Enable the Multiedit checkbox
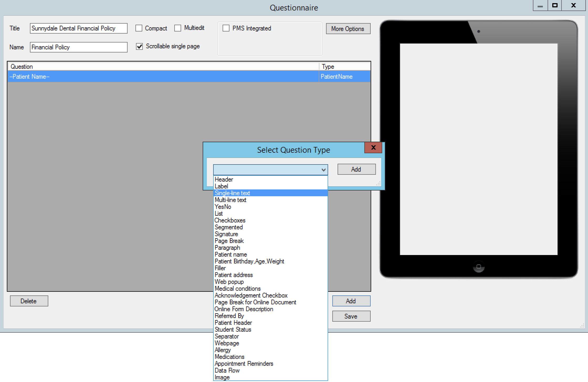Screen dimensions: 588x382 click(178, 28)
